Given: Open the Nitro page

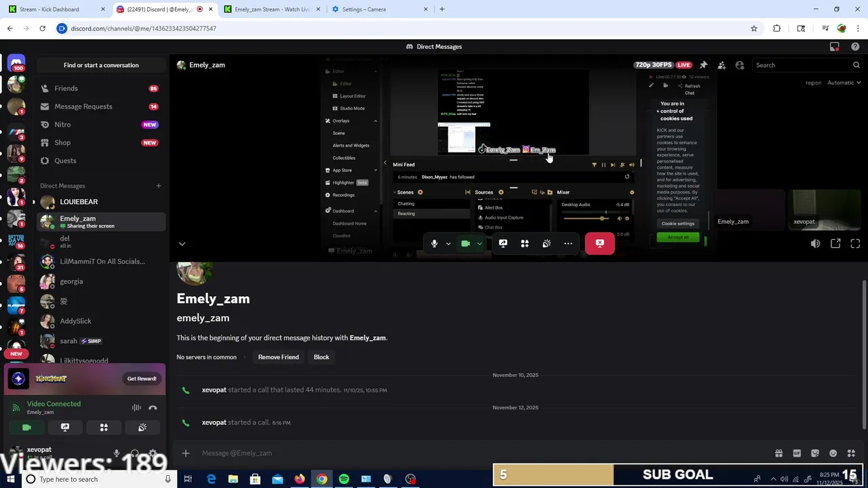Looking at the screenshot, I should (x=101, y=125).
